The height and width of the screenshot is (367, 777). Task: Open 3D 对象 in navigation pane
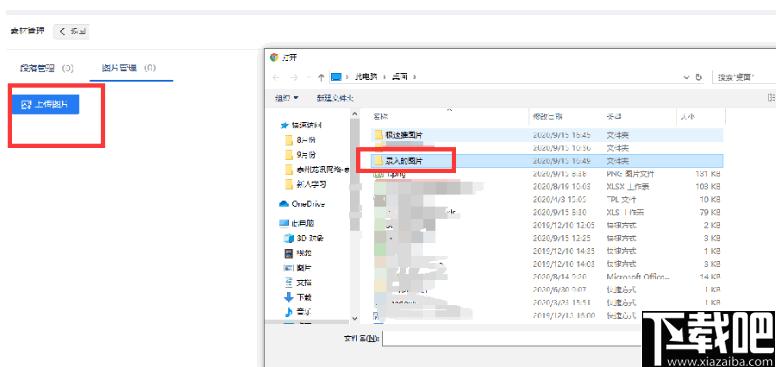click(305, 238)
